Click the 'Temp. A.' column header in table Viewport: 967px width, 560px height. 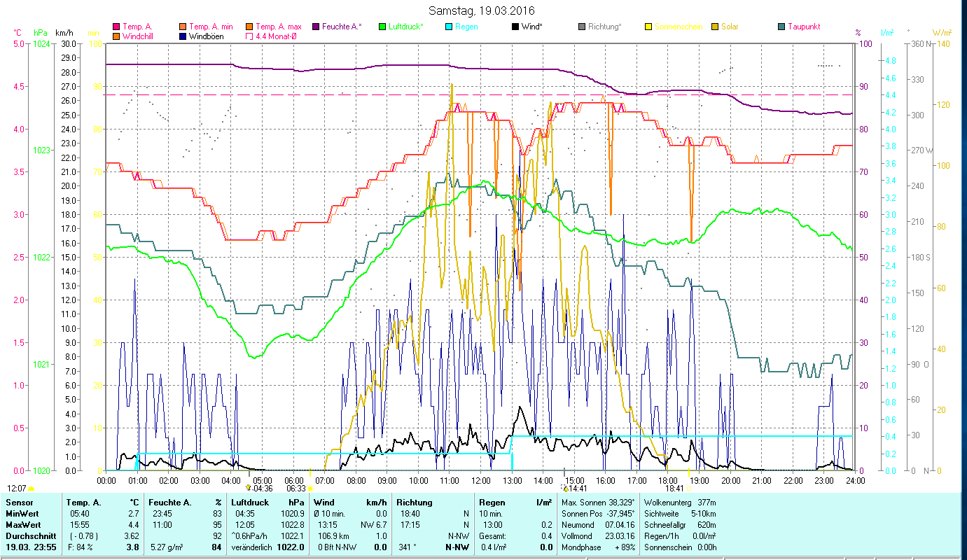(83, 503)
